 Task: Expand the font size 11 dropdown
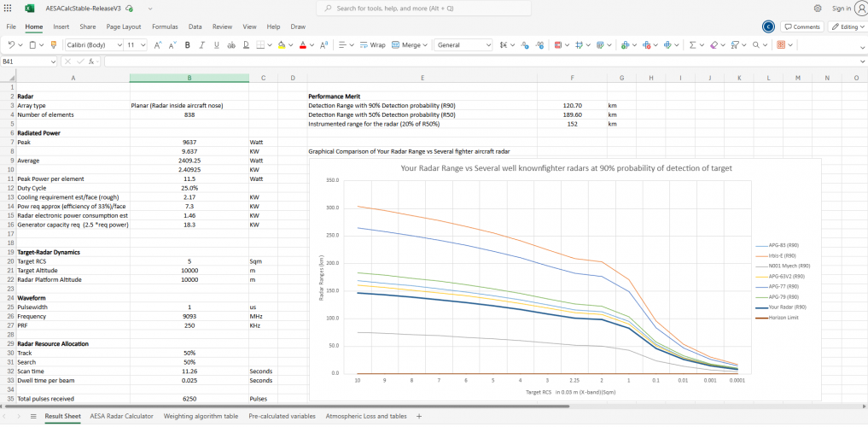[143, 45]
